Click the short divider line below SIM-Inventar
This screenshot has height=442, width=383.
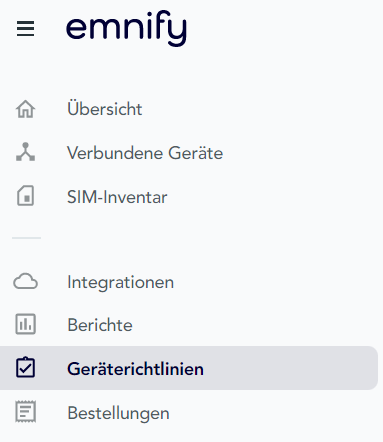point(26,238)
